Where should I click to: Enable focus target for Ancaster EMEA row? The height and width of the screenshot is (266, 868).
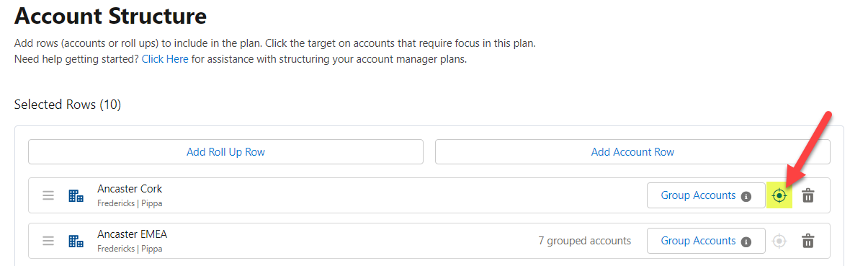pos(779,241)
